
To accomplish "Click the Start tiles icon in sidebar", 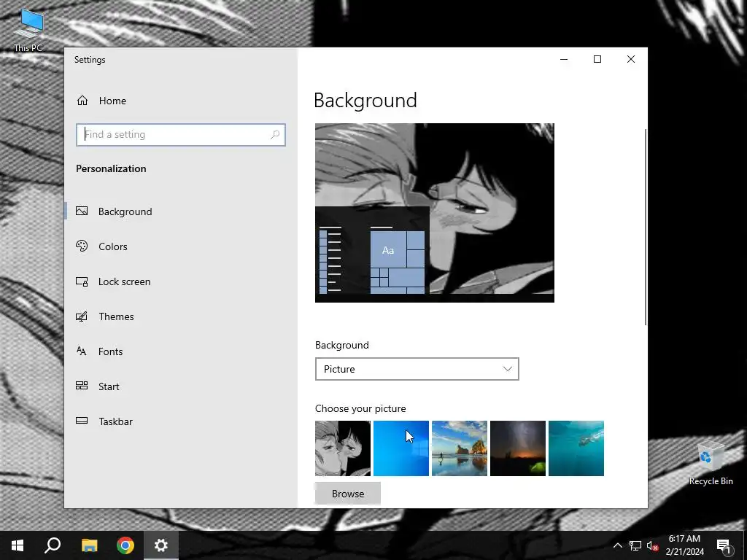I will click(82, 386).
